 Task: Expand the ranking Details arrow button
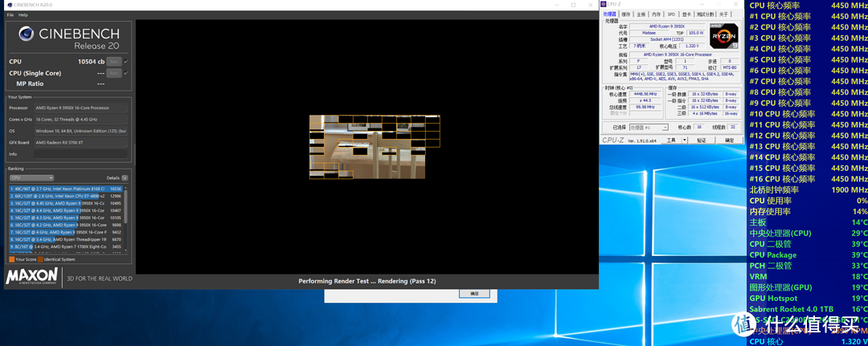[x=125, y=178]
